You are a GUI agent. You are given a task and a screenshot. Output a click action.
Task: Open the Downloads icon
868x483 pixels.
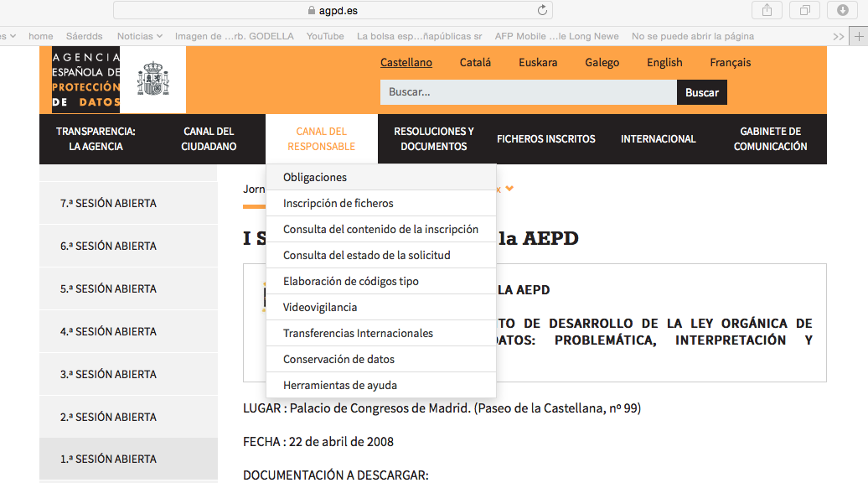pyautogui.click(x=843, y=10)
